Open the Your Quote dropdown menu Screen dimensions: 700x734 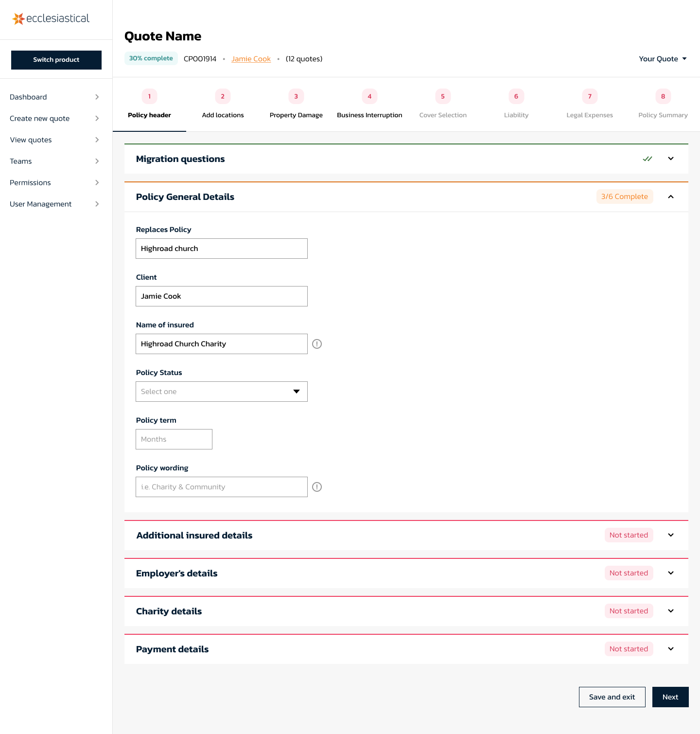pos(663,59)
